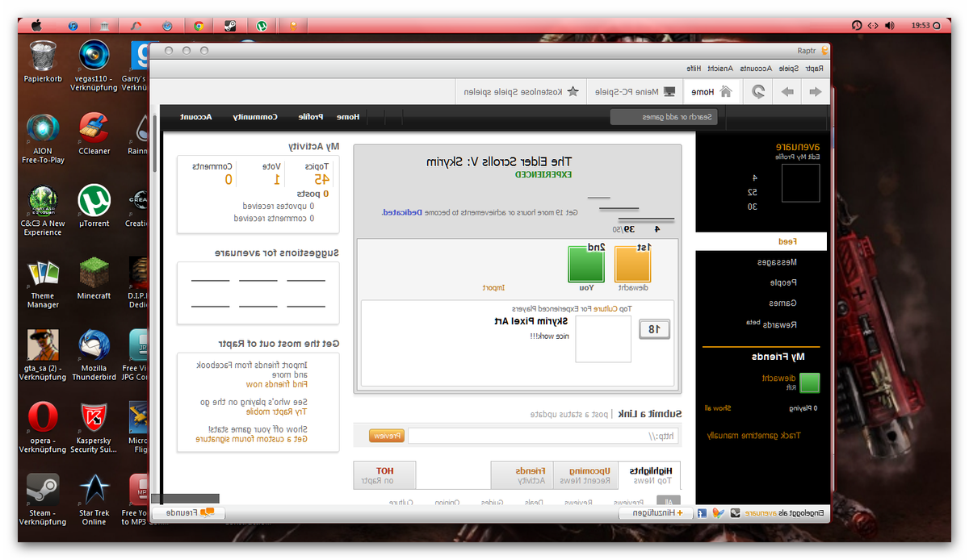The width and height of the screenshot is (969, 560).
Task: Click the Hinzufügen button
Action: [x=657, y=512]
